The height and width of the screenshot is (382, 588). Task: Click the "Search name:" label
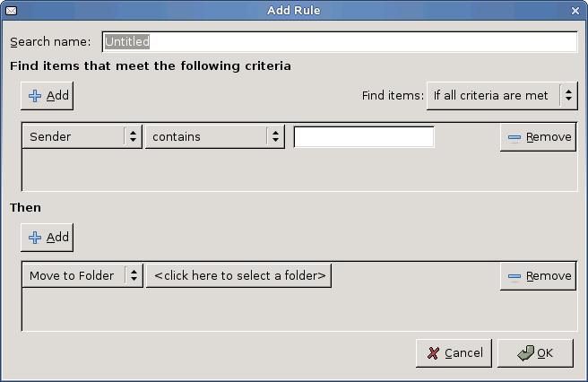(50, 42)
